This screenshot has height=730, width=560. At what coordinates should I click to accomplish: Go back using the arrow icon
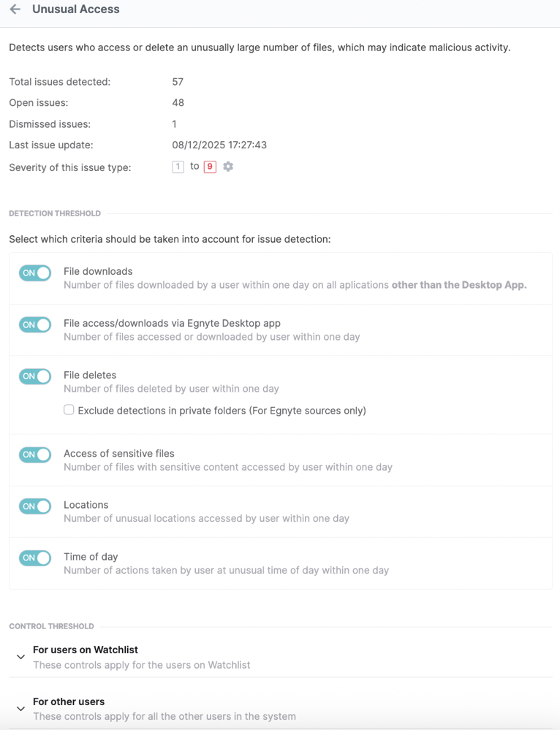(15, 9)
